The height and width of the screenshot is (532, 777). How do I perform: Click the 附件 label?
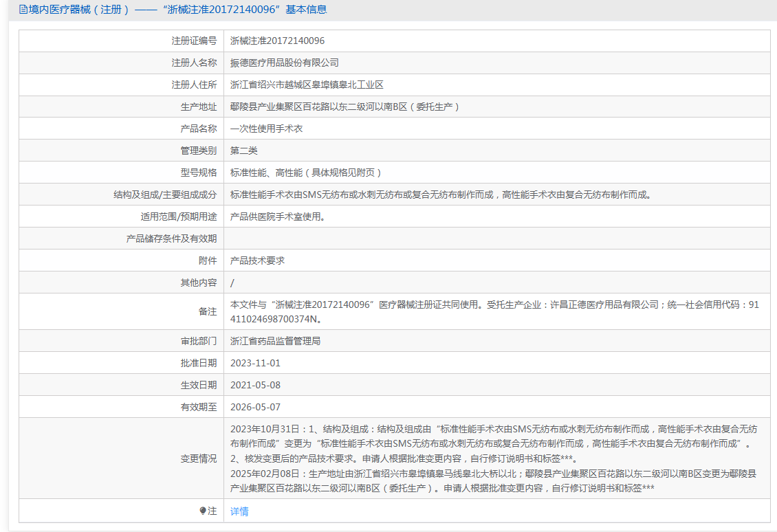point(208,261)
